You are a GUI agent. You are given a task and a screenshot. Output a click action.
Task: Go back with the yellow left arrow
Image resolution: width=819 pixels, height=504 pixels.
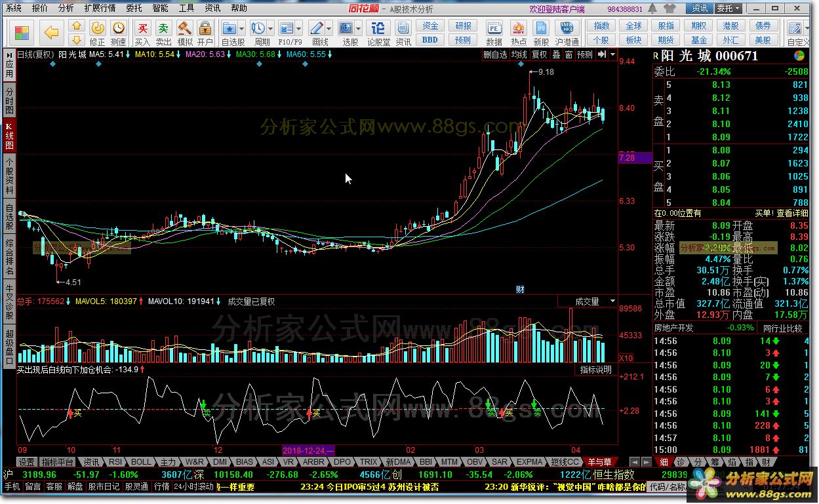tap(51, 32)
